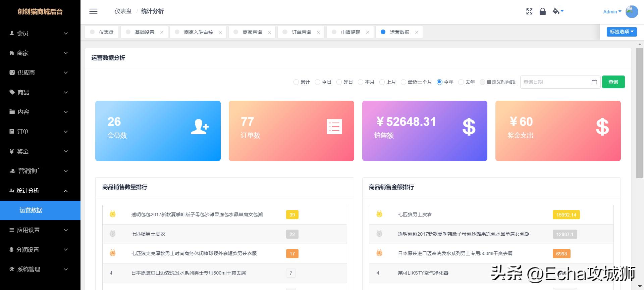Click the 营销推广 icon in sidebar

[x=12, y=171]
